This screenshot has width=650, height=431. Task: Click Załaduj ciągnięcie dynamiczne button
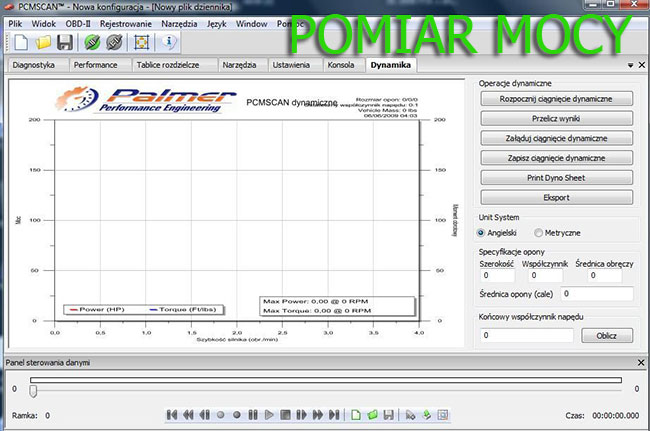(556, 138)
